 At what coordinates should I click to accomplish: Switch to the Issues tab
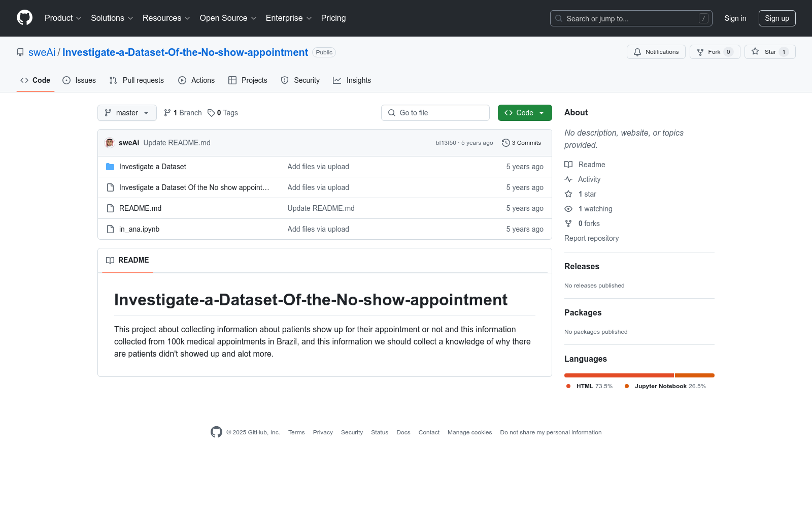click(79, 80)
